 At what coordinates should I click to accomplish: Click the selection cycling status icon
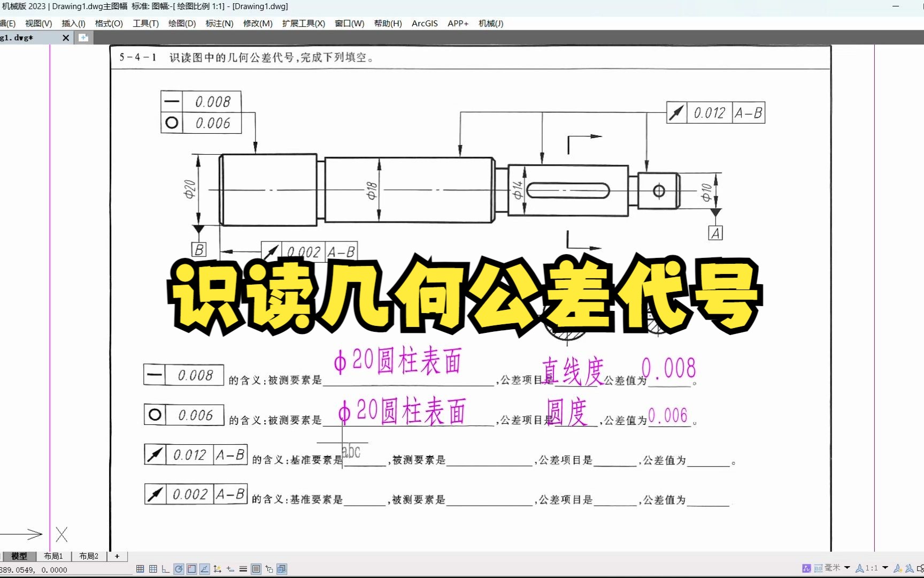[269, 569]
